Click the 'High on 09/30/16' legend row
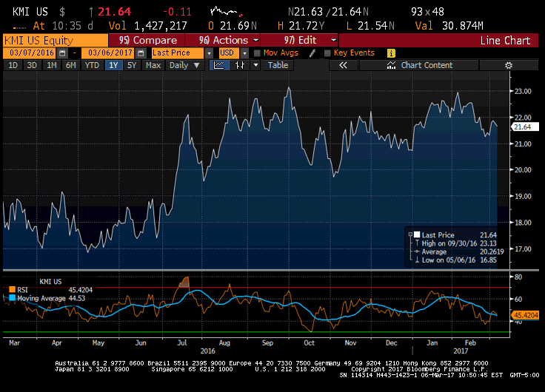This screenshot has height=392, width=545. tap(459, 243)
